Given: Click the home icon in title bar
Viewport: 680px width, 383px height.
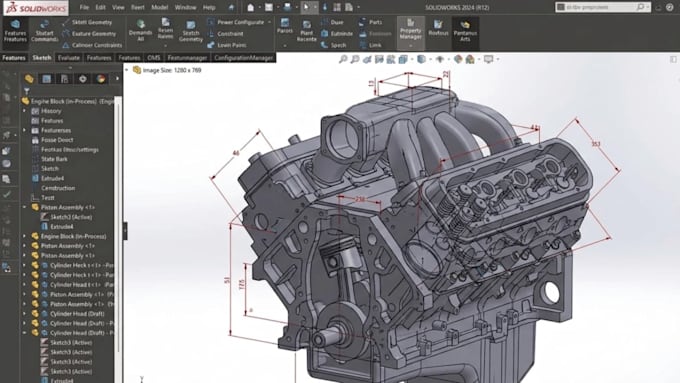Looking at the screenshot, I should click(x=251, y=7).
